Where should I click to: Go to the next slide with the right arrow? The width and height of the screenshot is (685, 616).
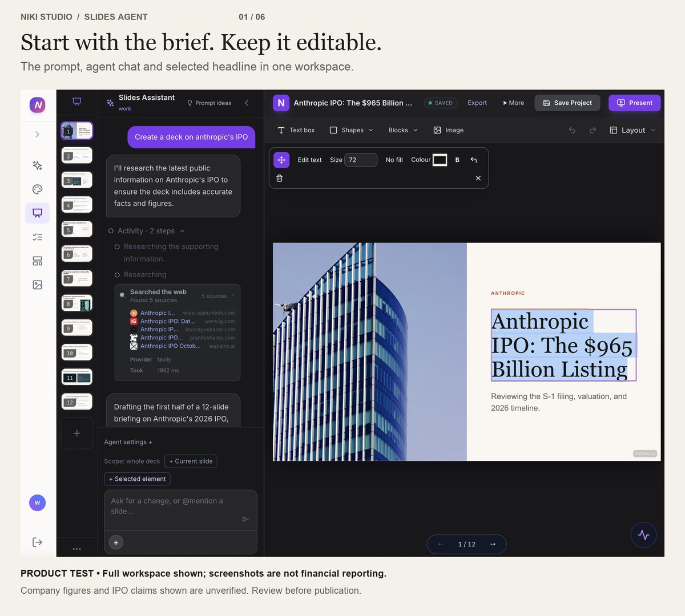click(493, 544)
